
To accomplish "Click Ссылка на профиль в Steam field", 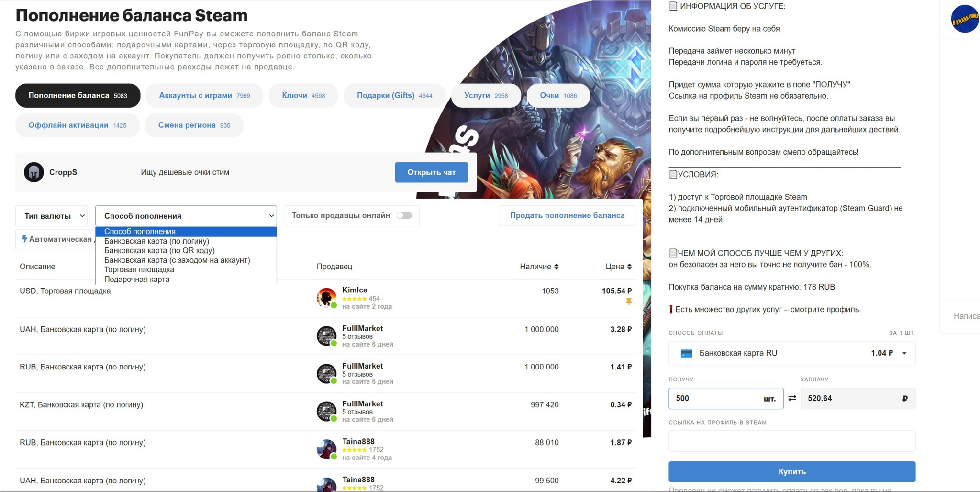I will point(792,441).
